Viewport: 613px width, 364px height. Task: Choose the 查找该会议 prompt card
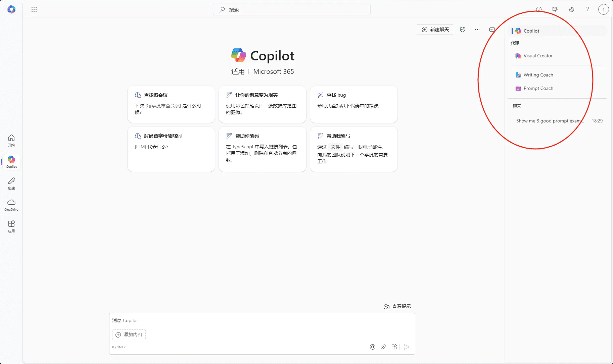tap(171, 104)
